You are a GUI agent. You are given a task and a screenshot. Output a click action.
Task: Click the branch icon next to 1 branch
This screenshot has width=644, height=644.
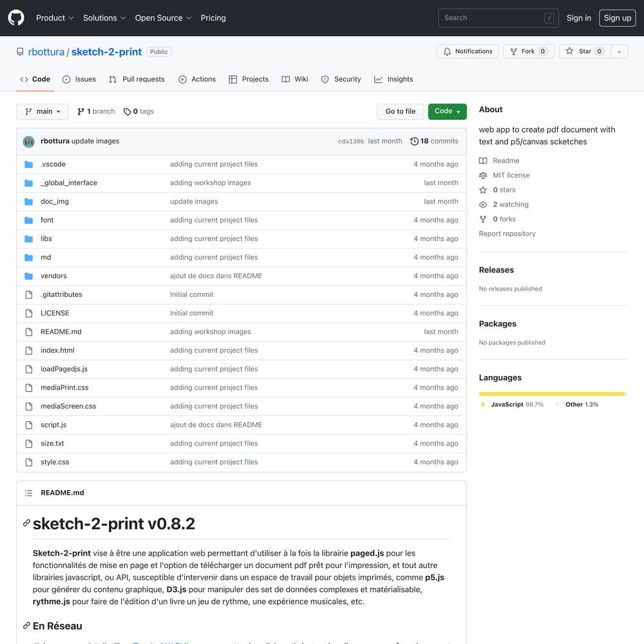click(81, 111)
